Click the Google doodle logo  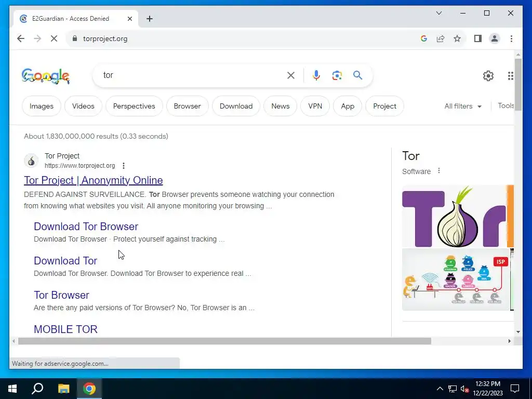pyautogui.click(x=46, y=76)
